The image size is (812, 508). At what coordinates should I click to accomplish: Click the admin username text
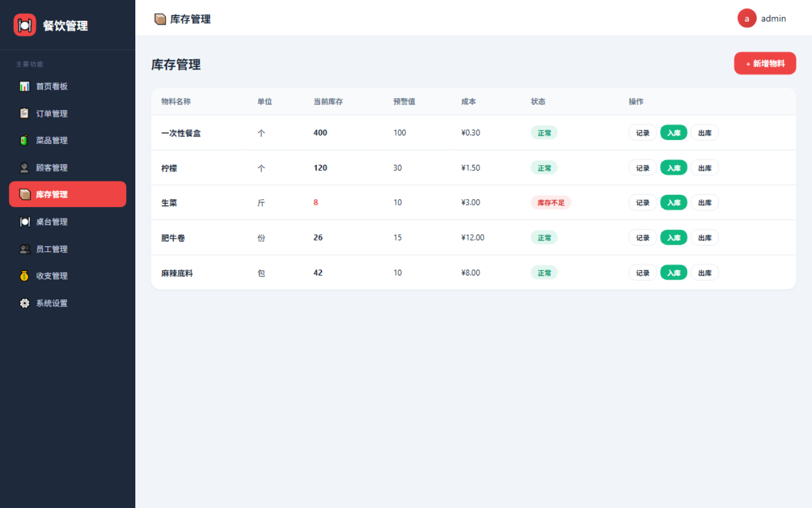[773, 19]
